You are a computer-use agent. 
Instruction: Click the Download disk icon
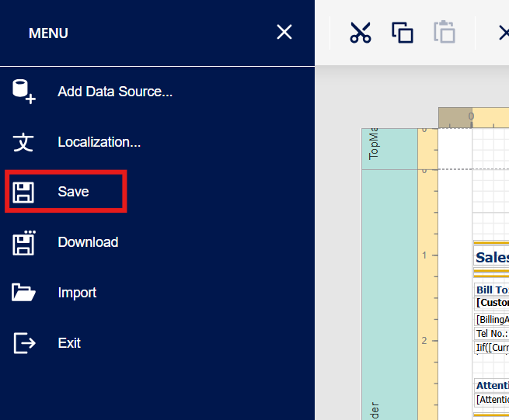(x=23, y=242)
